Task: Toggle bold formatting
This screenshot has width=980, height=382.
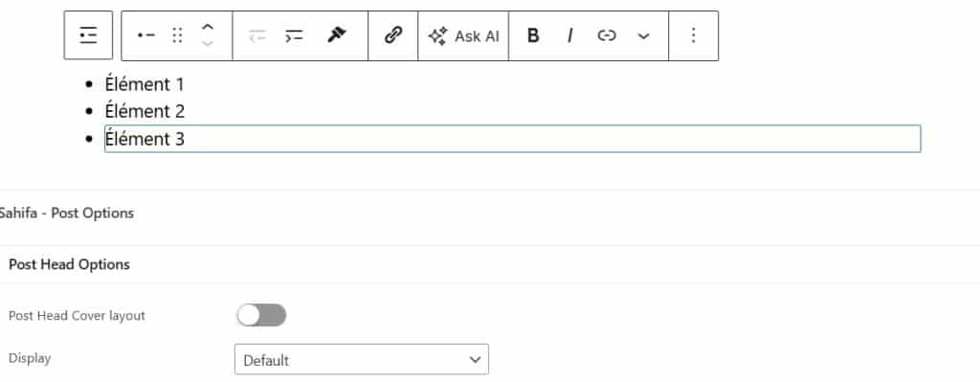Action: click(533, 35)
